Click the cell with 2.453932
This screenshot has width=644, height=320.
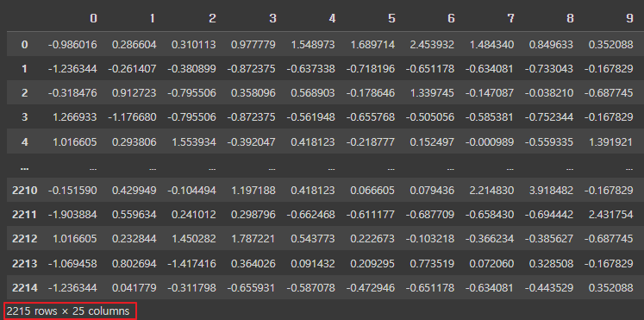pos(432,44)
